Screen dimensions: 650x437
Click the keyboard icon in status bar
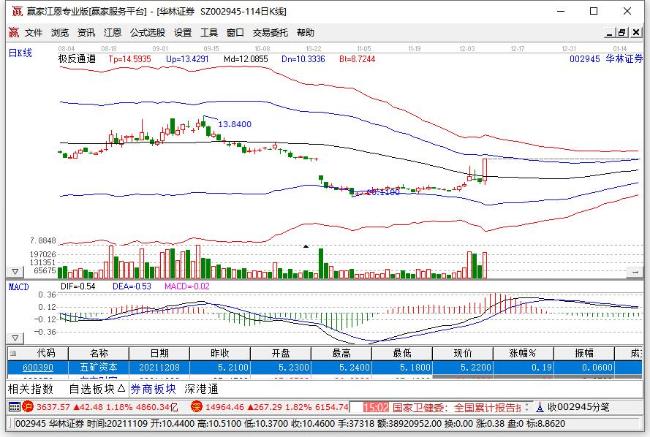tap(14, 407)
